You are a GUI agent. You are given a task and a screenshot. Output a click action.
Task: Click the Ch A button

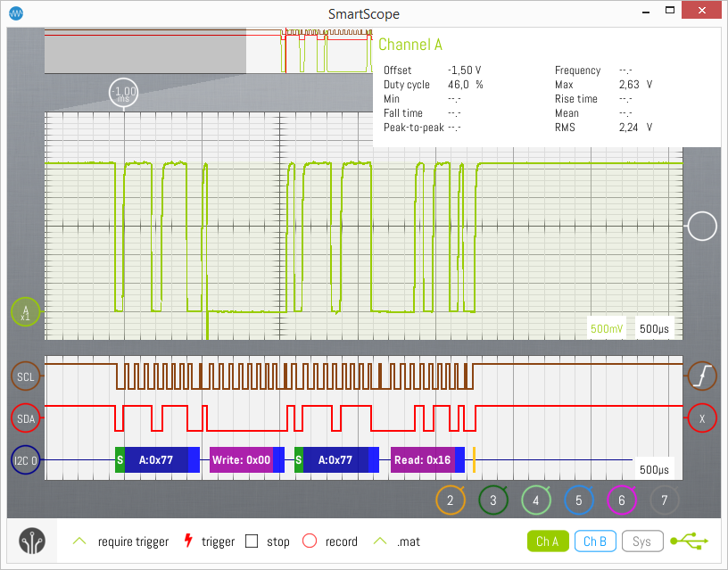(x=548, y=541)
